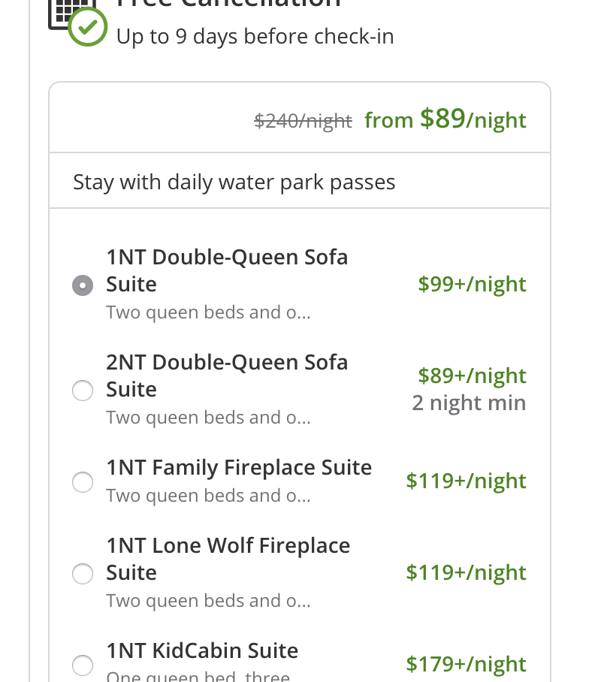This screenshot has width=616, height=682.
Task: Click the 1NT Lone Wolf Fireplace Suite title
Action: pyautogui.click(x=228, y=559)
